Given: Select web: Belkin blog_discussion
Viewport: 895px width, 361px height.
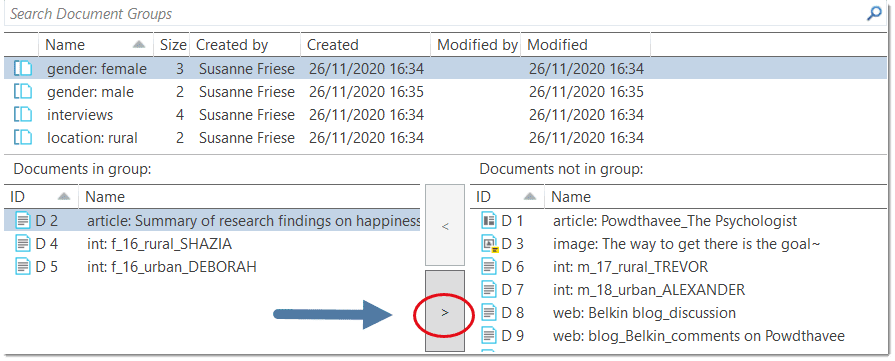Looking at the screenshot, I should [644, 313].
